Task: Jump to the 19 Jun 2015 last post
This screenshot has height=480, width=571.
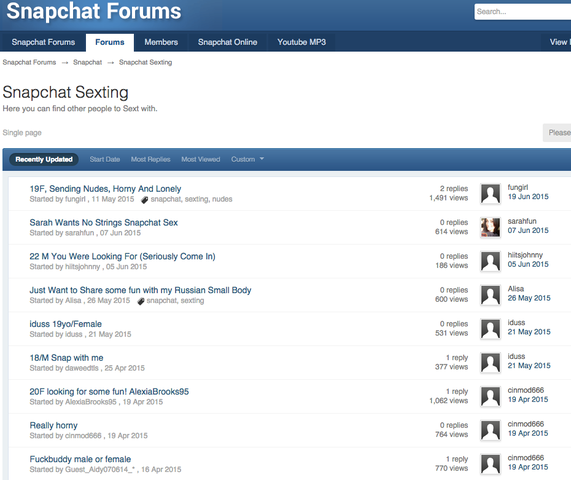Action: pos(528,197)
